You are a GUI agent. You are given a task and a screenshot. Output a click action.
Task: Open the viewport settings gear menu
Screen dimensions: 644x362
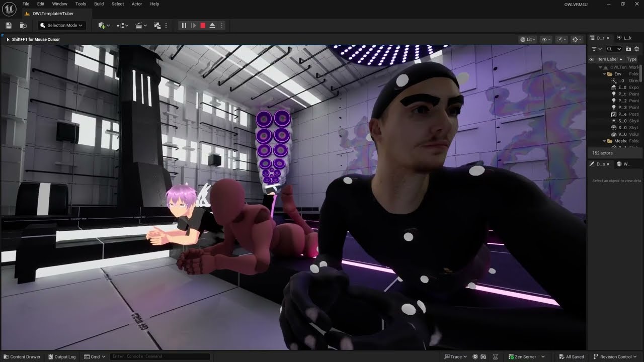click(577, 39)
